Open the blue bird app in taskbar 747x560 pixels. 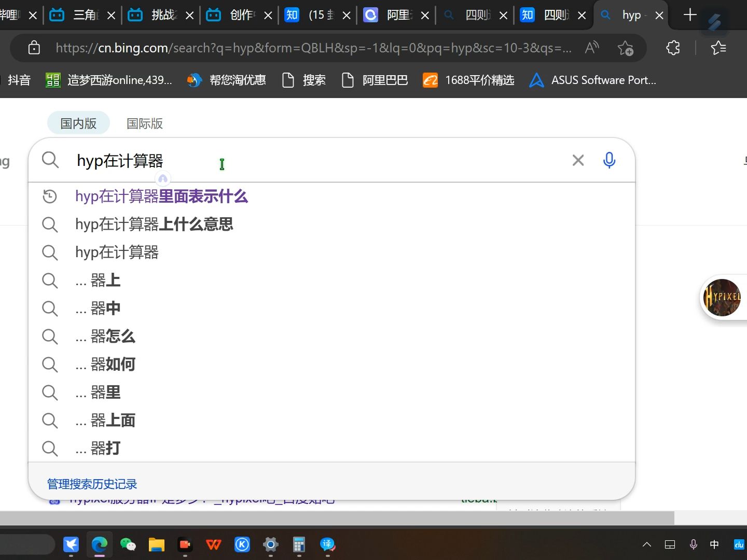pyautogui.click(x=71, y=544)
